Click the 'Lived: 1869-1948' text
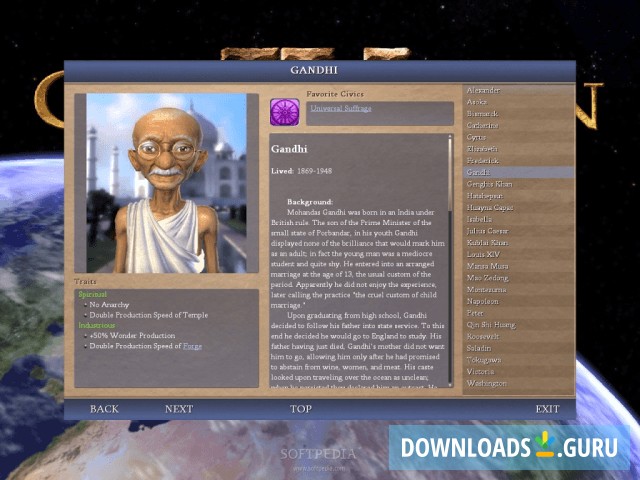Image resolution: width=640 pixels, height=480 pixels. tap(302, 171)
